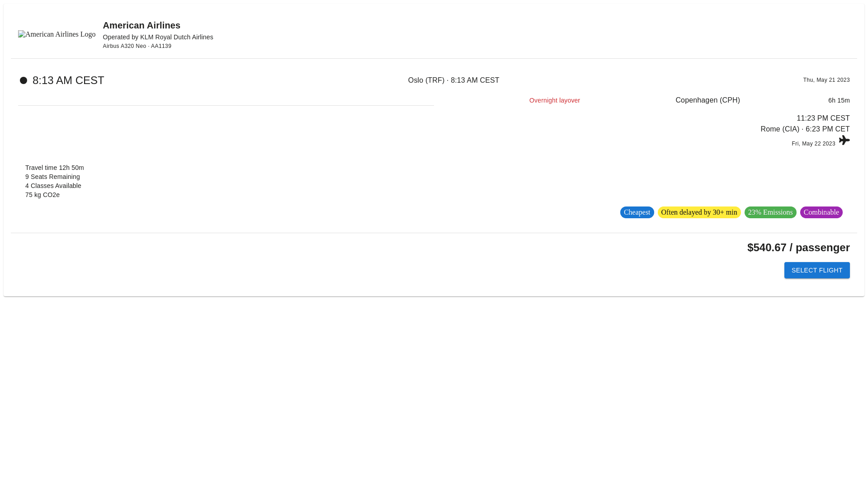Click the Cheapest badge
This screenshot has width=868, height=488.
tap(637, 212)
